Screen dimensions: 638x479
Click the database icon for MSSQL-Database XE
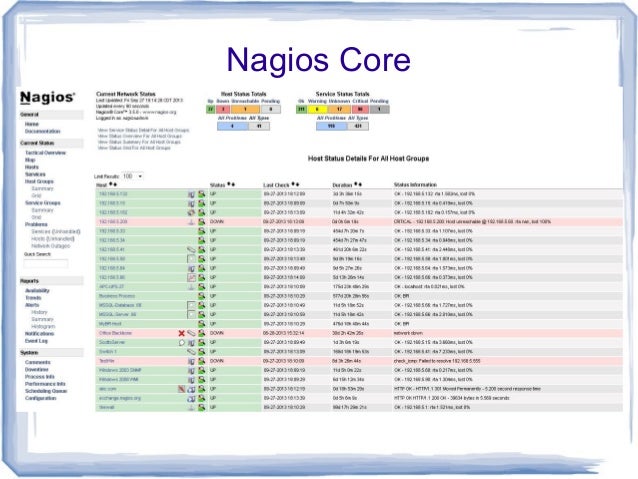click(x=191, y=305)
